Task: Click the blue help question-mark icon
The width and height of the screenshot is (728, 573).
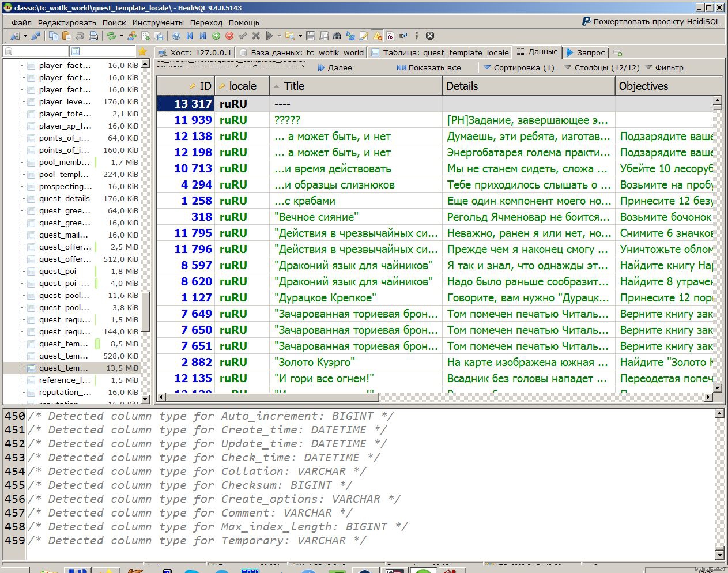Action: pyautogui.click(x=176, y=36)
